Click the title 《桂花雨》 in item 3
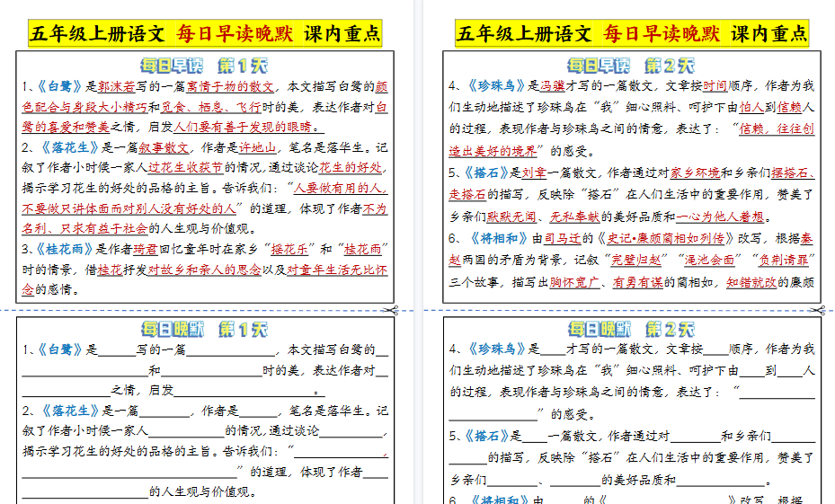Screen dimensions: 835x504 coord(65,249)
